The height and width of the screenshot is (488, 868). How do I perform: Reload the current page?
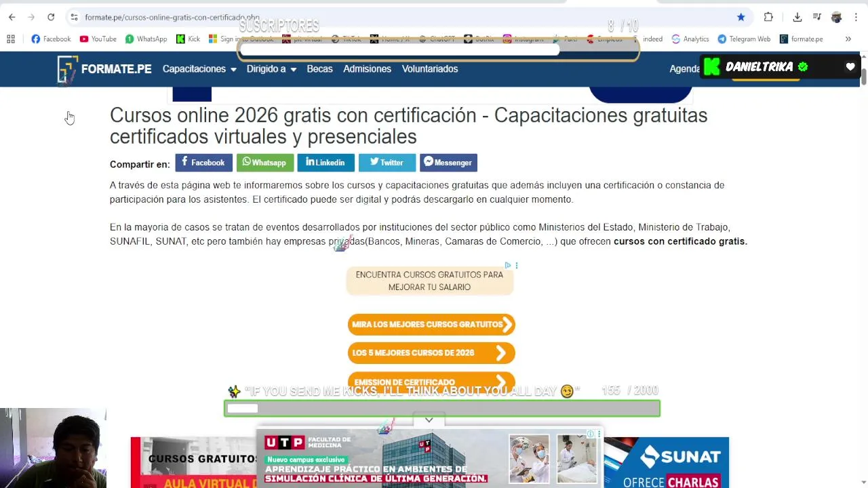click(x=51, y=17)
